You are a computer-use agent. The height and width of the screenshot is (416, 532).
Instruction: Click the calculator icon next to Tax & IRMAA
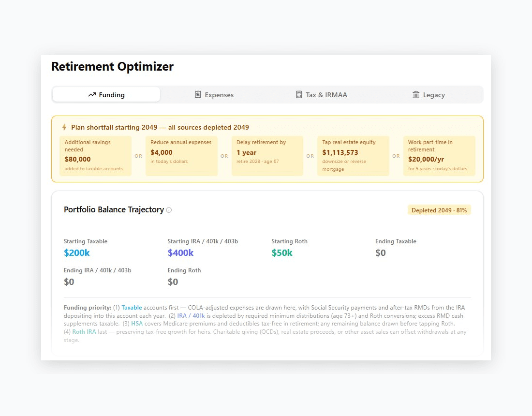click(299, 94)
